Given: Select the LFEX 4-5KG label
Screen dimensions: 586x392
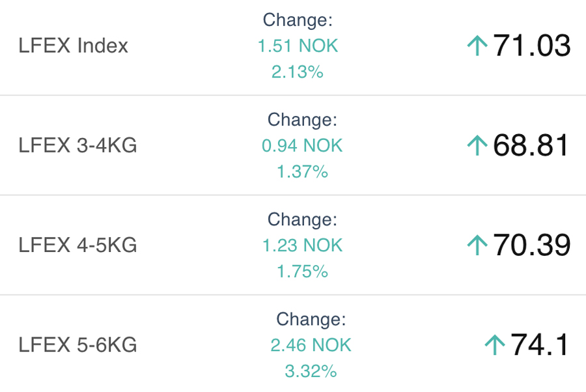Looking at the screenshot, I should point(77,245).
